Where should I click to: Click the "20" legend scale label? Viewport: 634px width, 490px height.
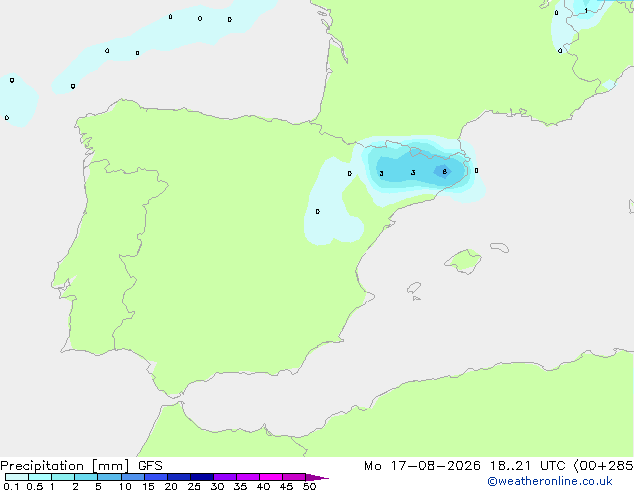tap(171, 486)
